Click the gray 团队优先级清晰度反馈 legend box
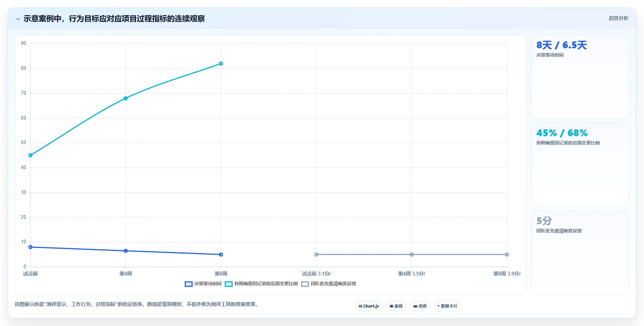 click(x=305, y=284)
